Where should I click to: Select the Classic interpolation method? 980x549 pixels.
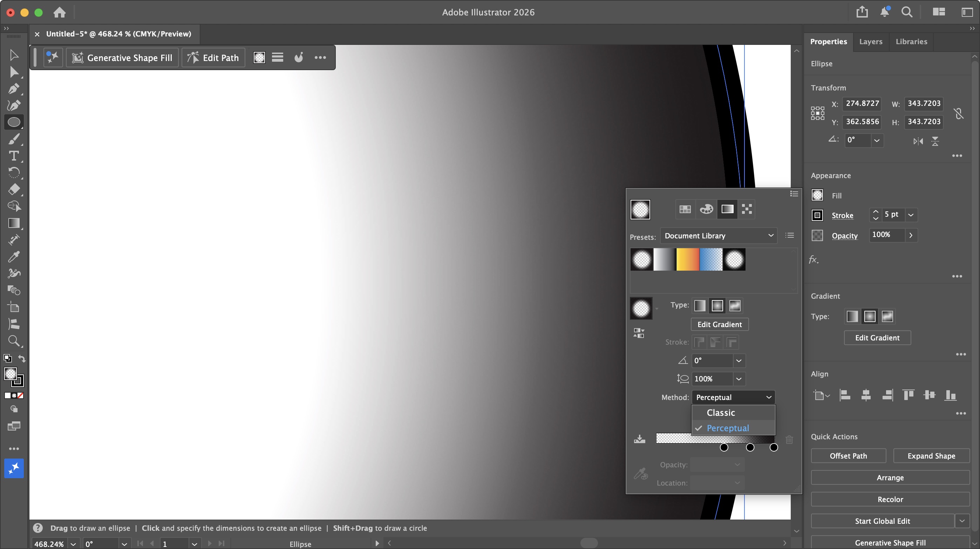pos(721,412)
